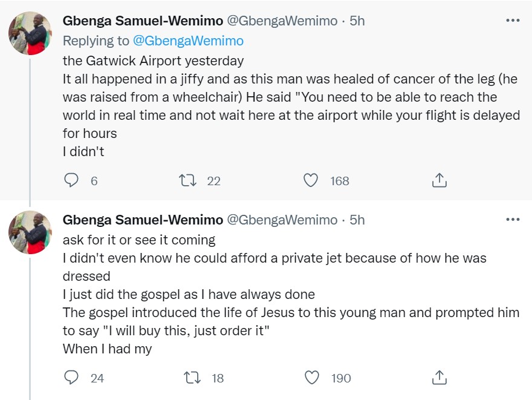This screenshot has height=400, width=532.
Task: Open more options on second tweet
Action: pos(512,219)
